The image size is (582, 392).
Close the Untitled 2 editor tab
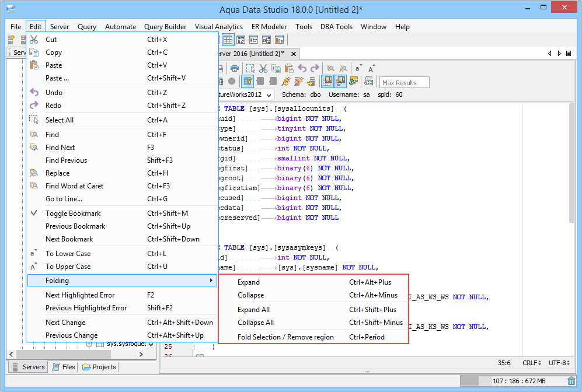(x=294, y=54)
